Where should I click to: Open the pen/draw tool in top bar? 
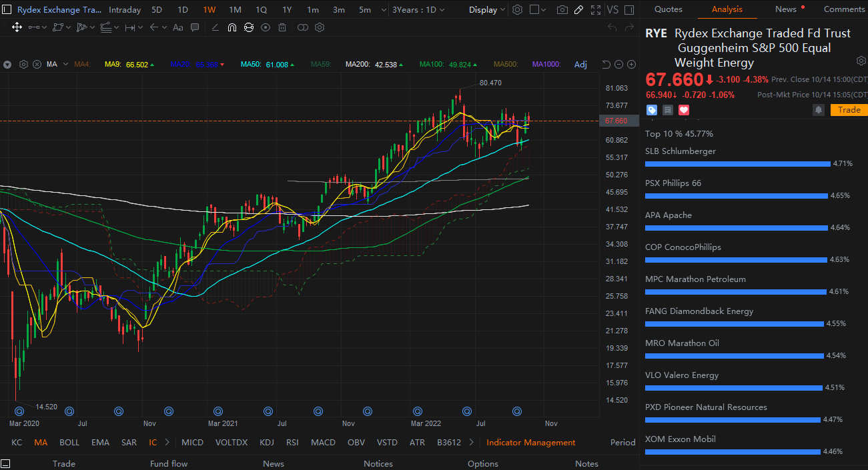(x=578, y=10)
